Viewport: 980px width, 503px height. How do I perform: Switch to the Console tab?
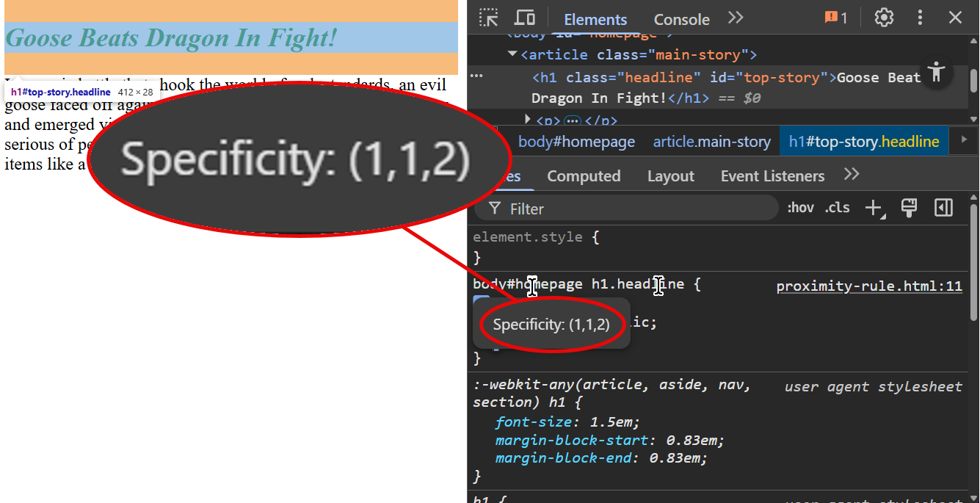point(680,19)
